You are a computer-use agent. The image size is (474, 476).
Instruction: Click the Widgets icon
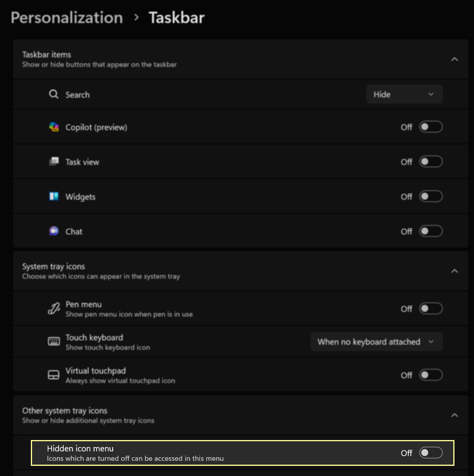click(54, 196)
